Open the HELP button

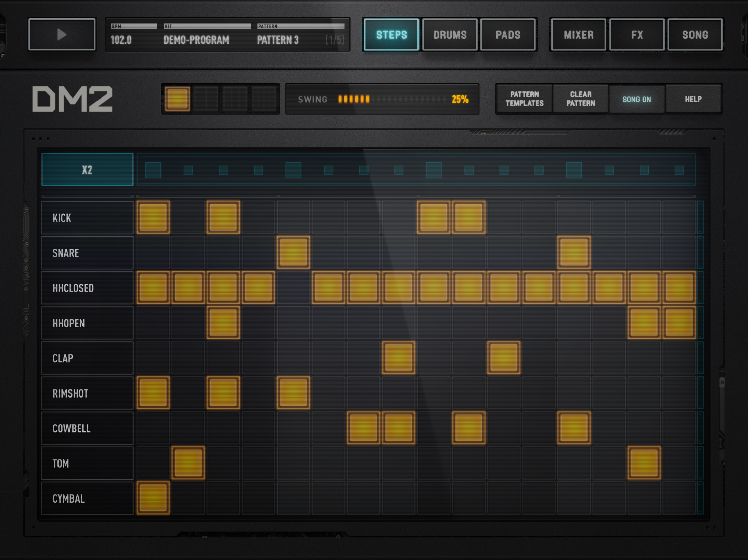pos(693,99)
